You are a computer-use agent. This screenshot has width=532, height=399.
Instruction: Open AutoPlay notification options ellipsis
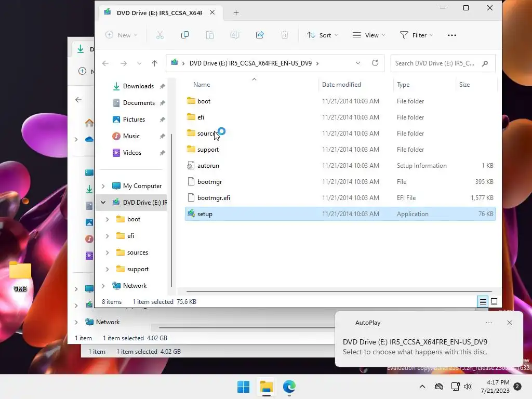click(x=489, y=323)
